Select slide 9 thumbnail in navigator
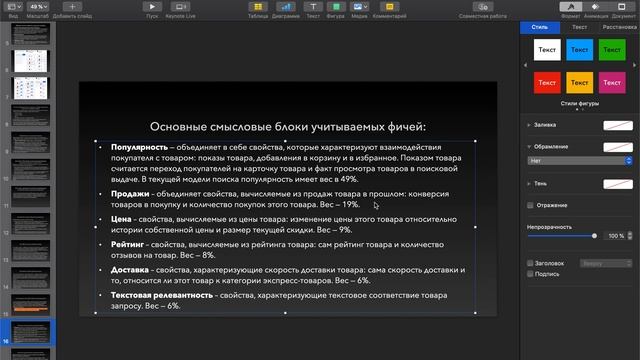Viewport: 640px width, 360px height. click(x=31, y=142)
